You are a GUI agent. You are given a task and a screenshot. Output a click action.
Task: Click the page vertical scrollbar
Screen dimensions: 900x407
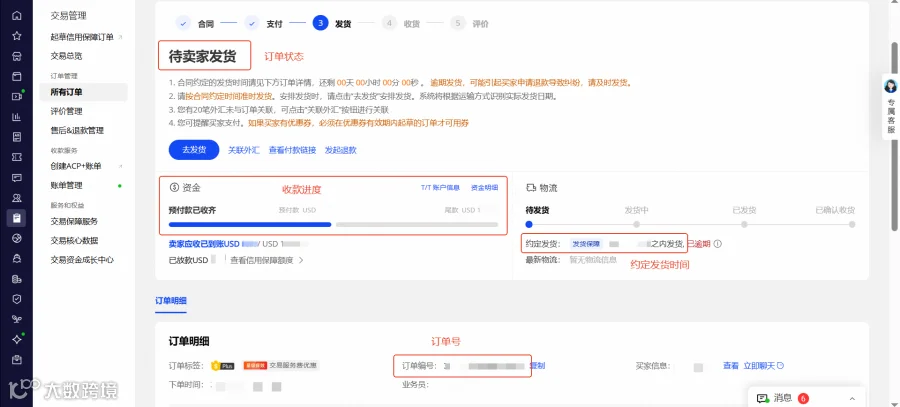point(894,138)
